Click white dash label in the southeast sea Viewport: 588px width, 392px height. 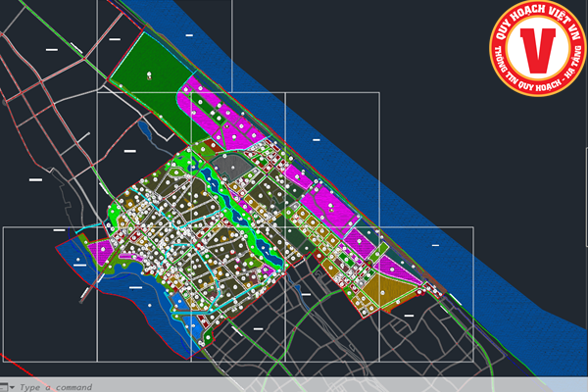coord(435,244)
